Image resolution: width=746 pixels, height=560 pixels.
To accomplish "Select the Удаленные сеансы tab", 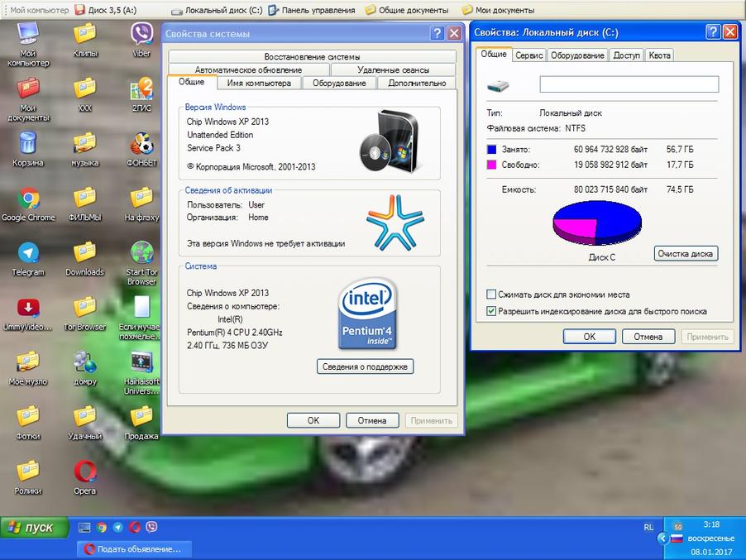I will click(393, 70).
